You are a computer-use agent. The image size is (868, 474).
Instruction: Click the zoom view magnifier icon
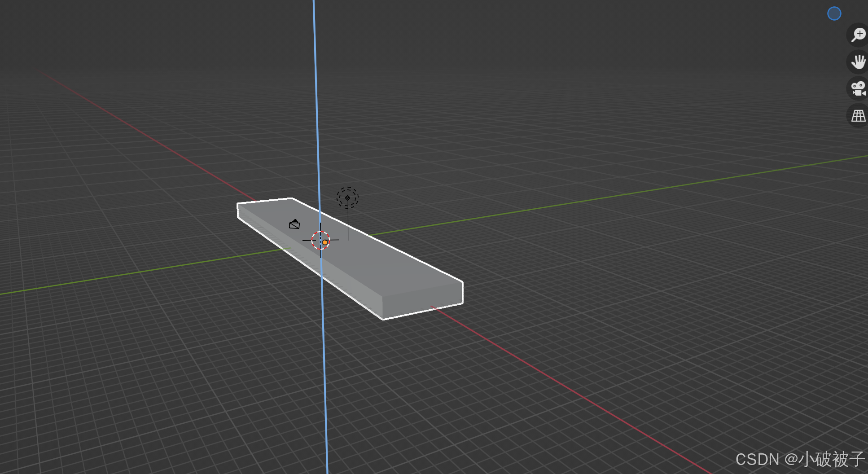click(858, 35)
